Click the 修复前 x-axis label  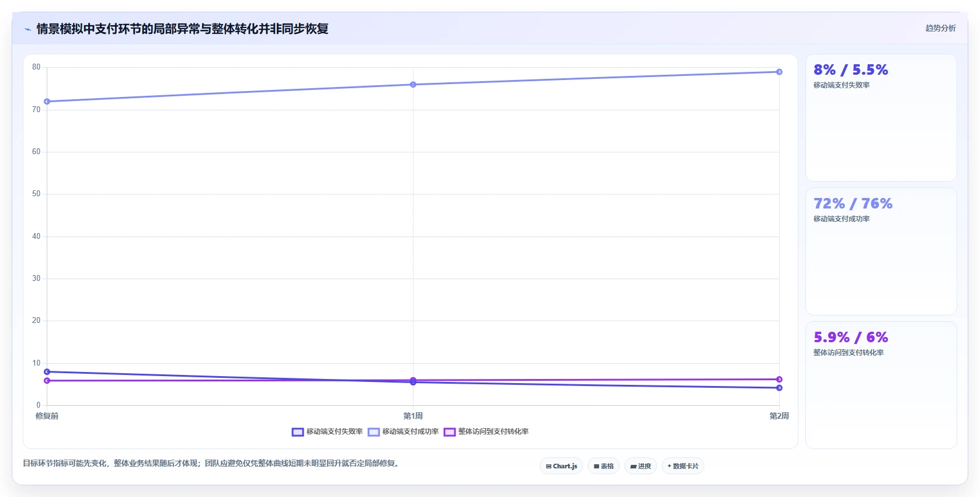(47, 416)
